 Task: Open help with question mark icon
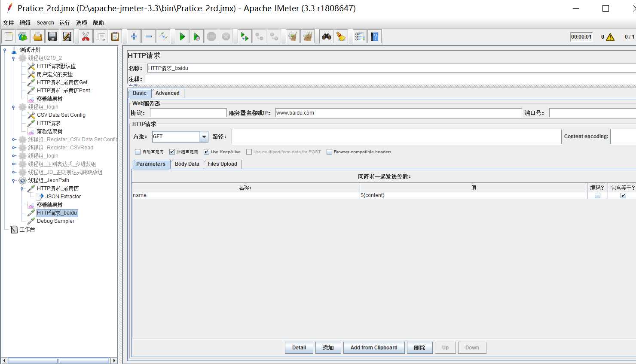(375, 36)
